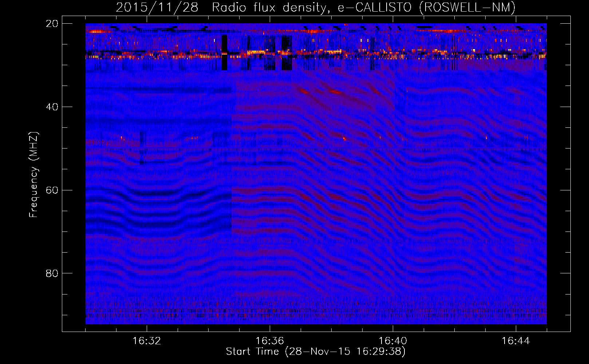Click the '16:40' time axis label

tap(393, 341)
